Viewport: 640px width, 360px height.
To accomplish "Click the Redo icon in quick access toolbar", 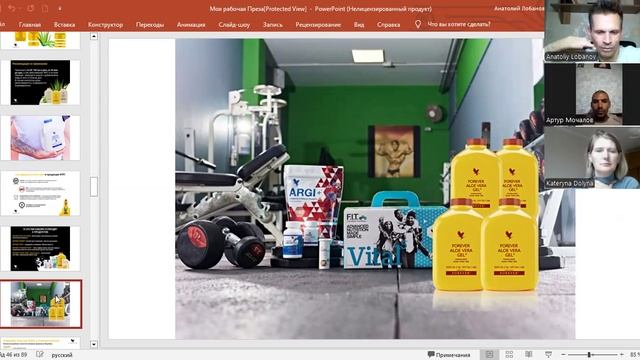I will click(31, 8).
